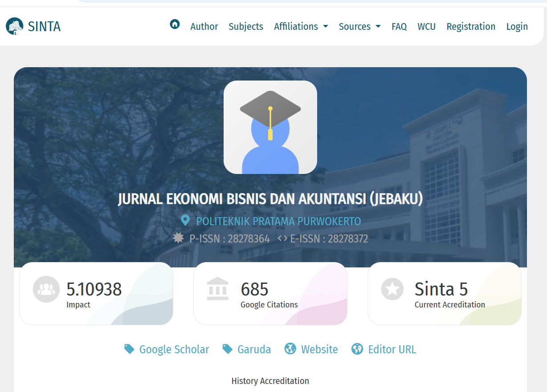
Task: Expand the Sources dropdown menu
Action: pos(360,27)
